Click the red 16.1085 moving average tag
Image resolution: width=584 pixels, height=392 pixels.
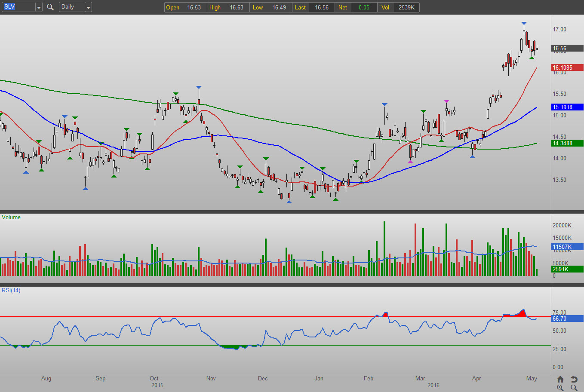567,67
